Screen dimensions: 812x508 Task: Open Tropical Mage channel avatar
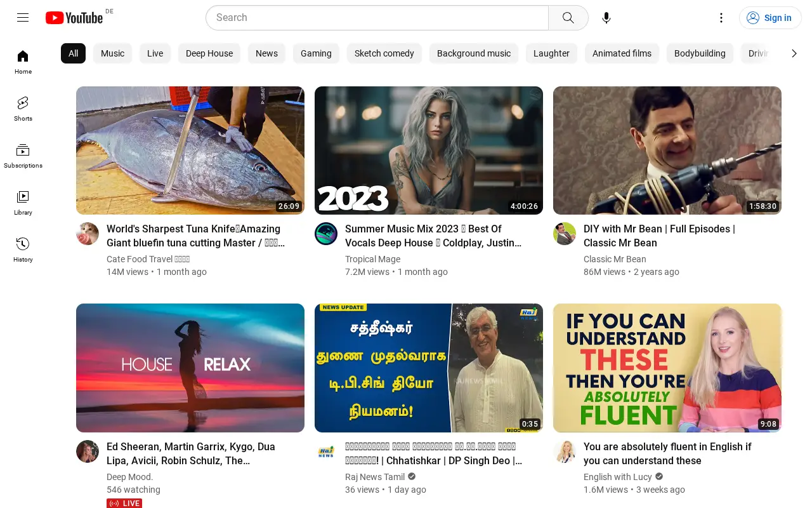pyautogui.click(x=326, y=234)
